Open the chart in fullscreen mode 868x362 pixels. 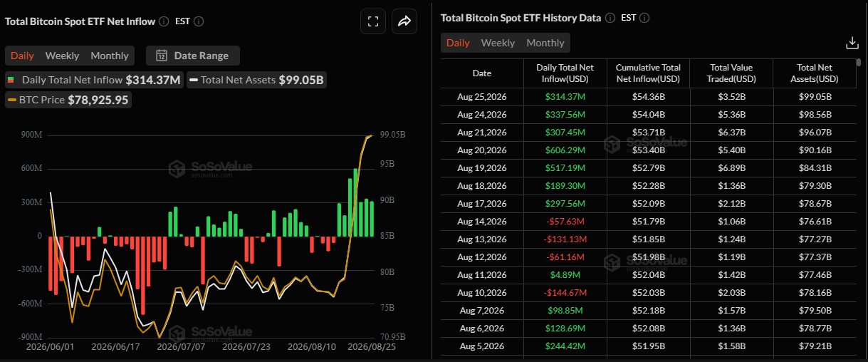372,21
